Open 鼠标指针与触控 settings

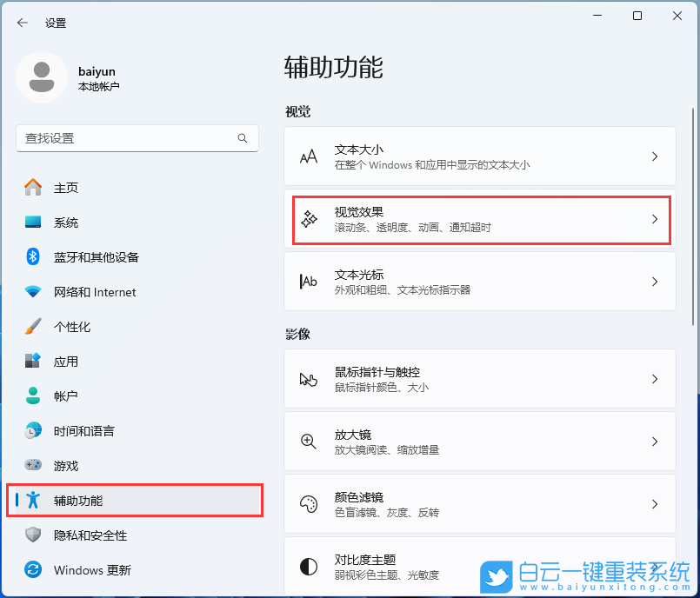point(481,379)
